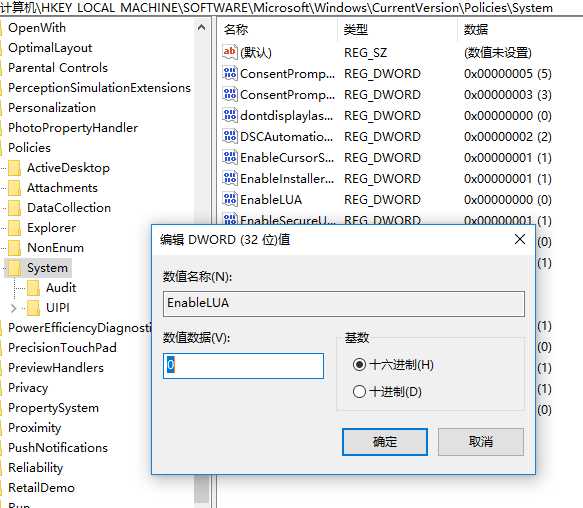The image size is (583, 508).
Task: Select 十六进制(H) hexadecimal radio button
Action: 359,364
